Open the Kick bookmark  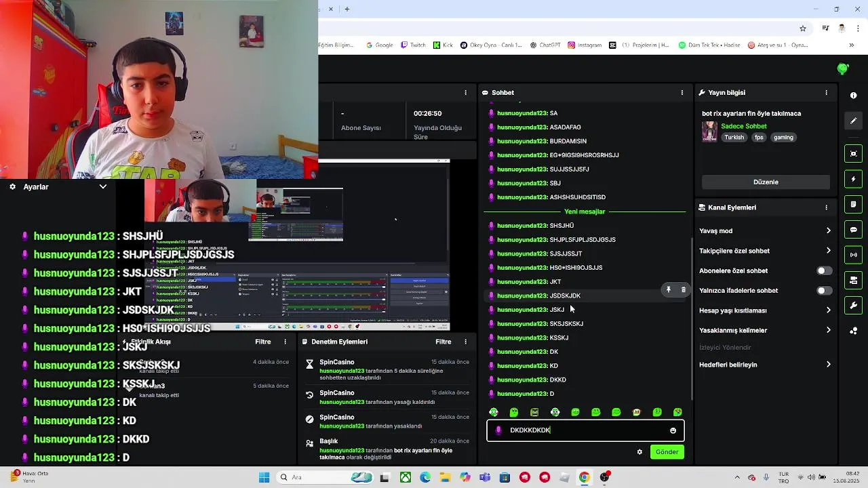(443, 45)
